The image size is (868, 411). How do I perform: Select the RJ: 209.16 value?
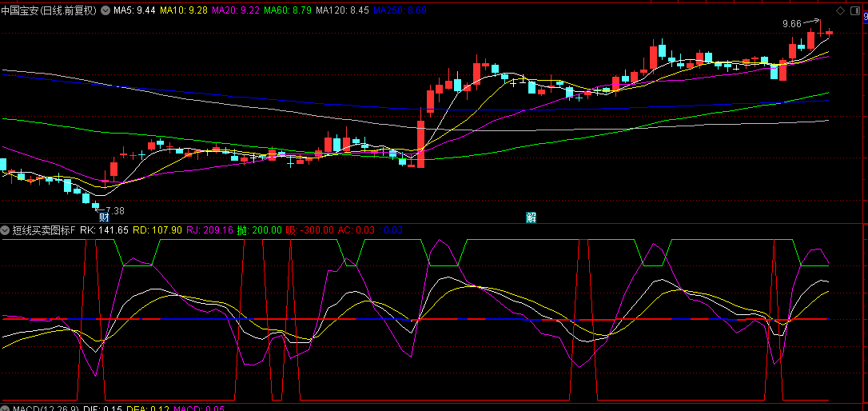coord(209,229)
